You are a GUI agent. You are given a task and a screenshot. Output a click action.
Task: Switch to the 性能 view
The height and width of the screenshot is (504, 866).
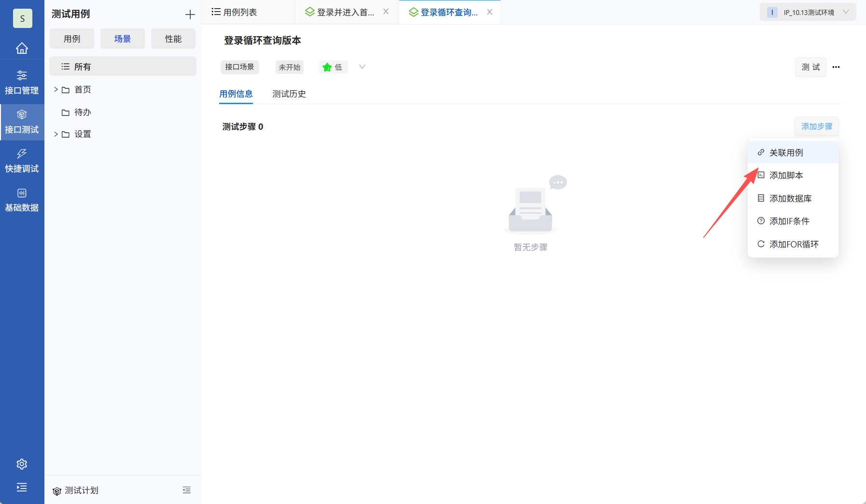[x=173, y=39]
